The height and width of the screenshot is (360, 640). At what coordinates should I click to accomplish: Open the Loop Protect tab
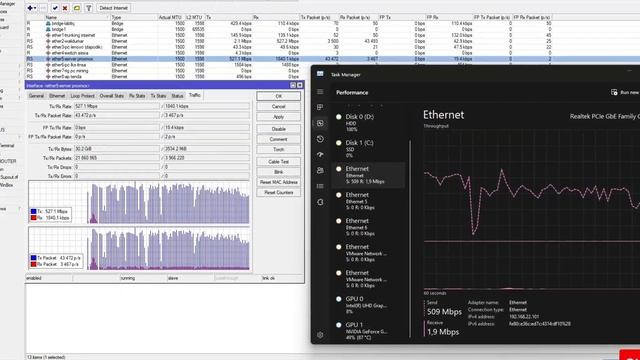82,96
